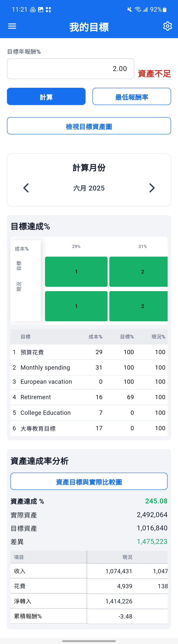This screenshot has height=644, width=178.
Task: Select the European vacation goal row
Action: click(89, 382)
